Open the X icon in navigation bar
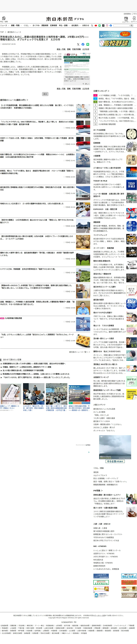 pyautogui.click(x=92, y=26)
